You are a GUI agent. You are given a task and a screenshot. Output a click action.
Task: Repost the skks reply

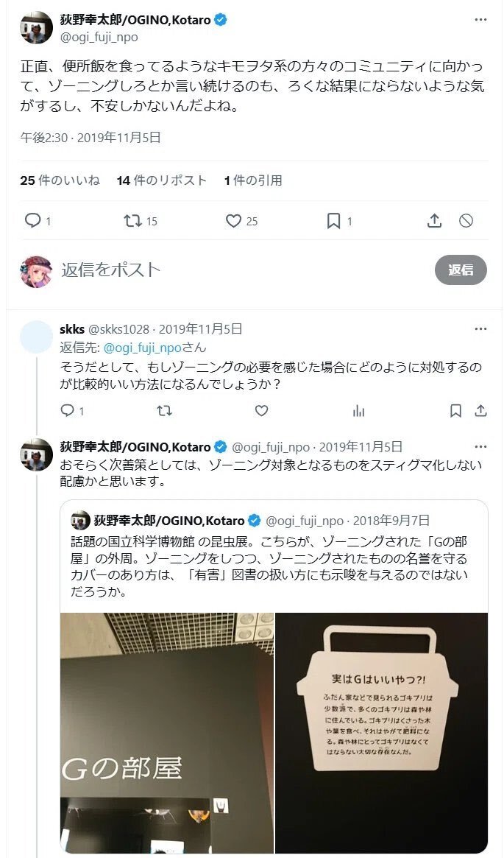[165, 410]
